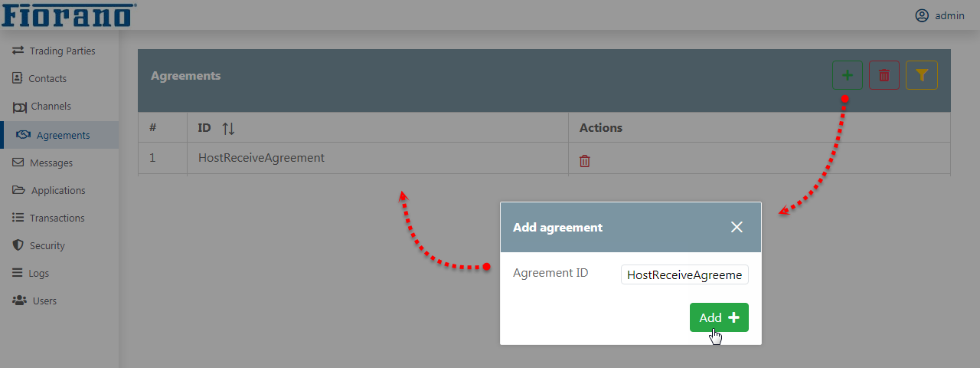Click the admin user profile icon

[922, 15]
